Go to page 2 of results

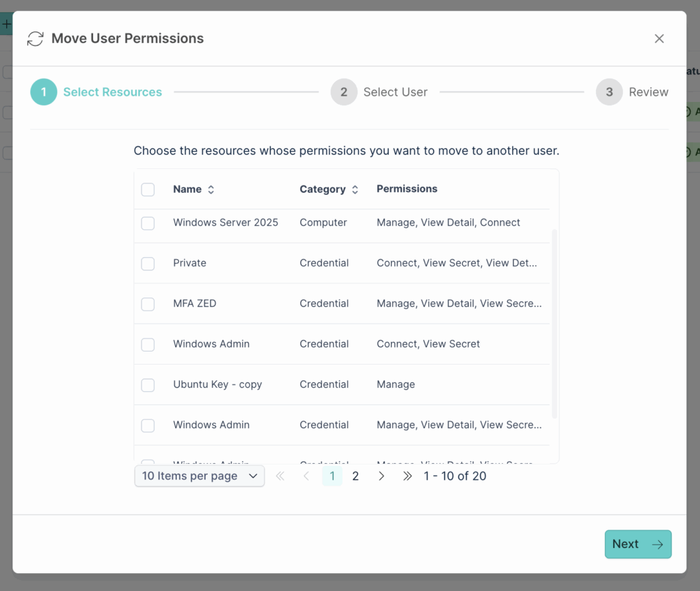pyautogui.click(x=355, y=476)
